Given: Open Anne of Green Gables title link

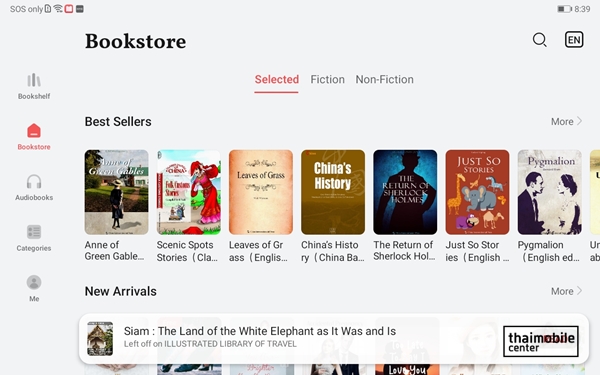Looking at the screenshot, I should click(x=114, y=251).
